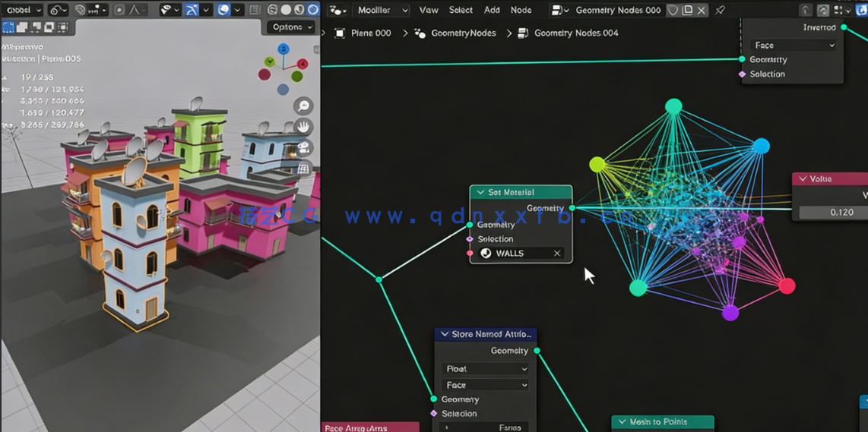The width and height of the screenshot is (868, 432).
Task: Click the Store Named Attribute Geometry output socket
Action: pyautogui.click(x=537, y=351)
